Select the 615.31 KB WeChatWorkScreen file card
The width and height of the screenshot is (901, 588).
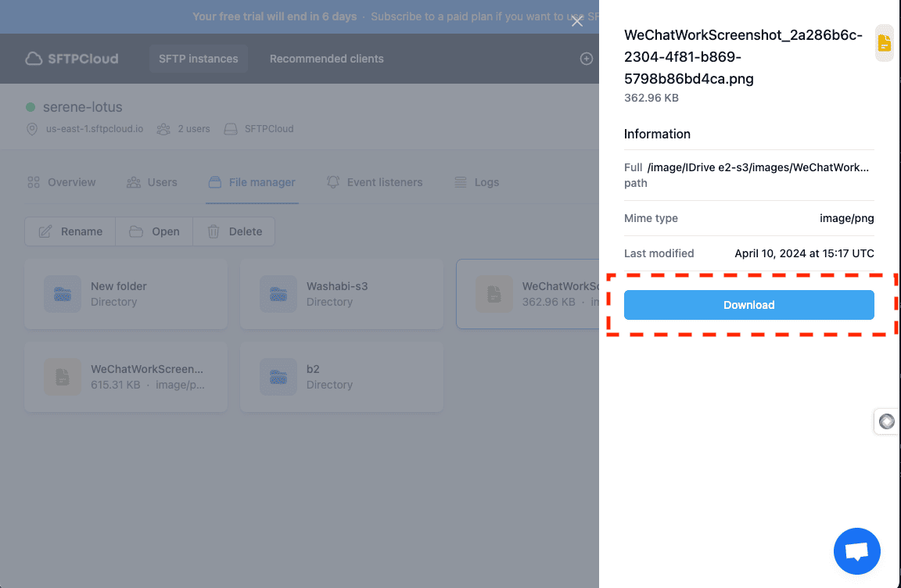pyautogui.click(x=126, y=377)
